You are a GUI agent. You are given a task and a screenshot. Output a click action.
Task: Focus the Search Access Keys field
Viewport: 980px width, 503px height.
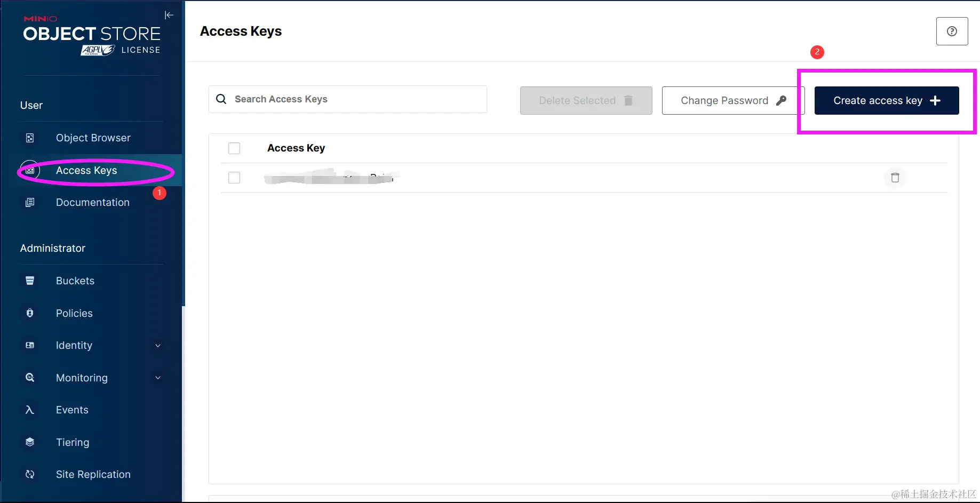(x=348, y=99)
